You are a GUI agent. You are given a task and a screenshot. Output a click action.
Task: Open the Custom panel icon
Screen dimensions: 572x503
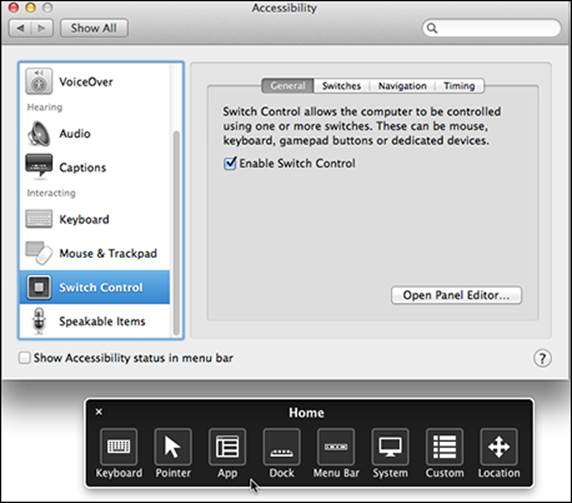coord(444,446)
